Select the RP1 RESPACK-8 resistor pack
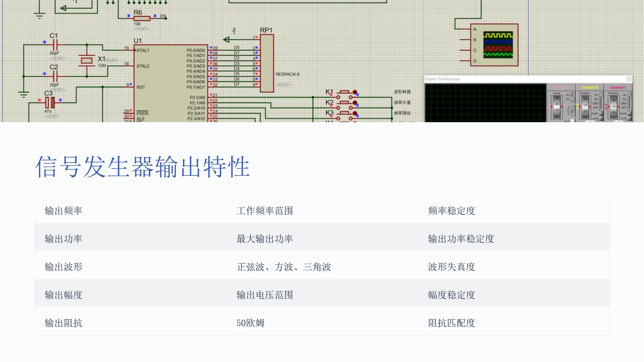The image size is (644, 362). point(267,63)
